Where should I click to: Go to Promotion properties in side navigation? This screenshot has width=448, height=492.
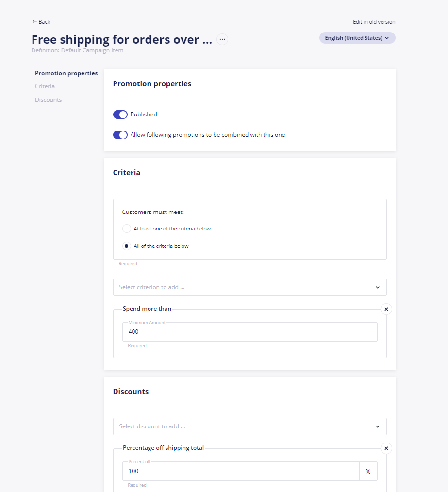[x=66, y=73]
